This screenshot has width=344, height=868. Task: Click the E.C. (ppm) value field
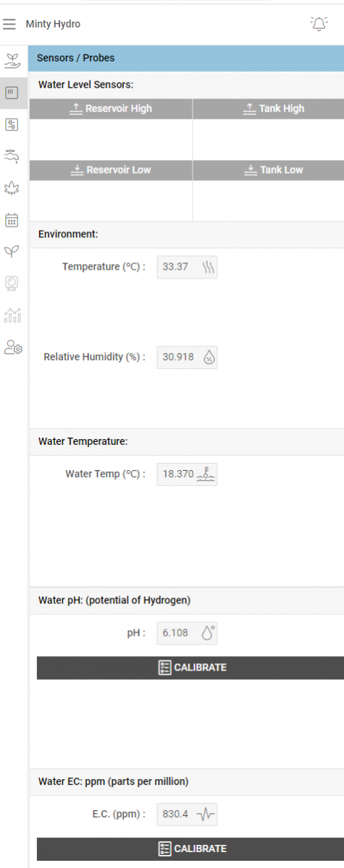187,814
